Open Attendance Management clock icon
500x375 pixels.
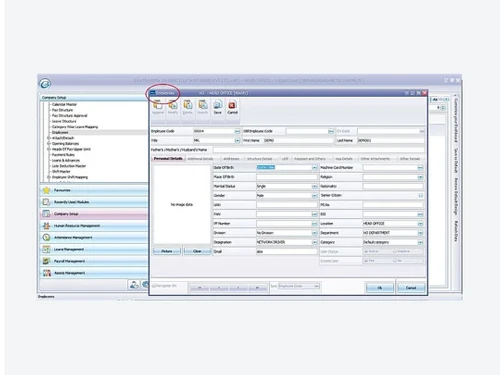click(46, 238)
